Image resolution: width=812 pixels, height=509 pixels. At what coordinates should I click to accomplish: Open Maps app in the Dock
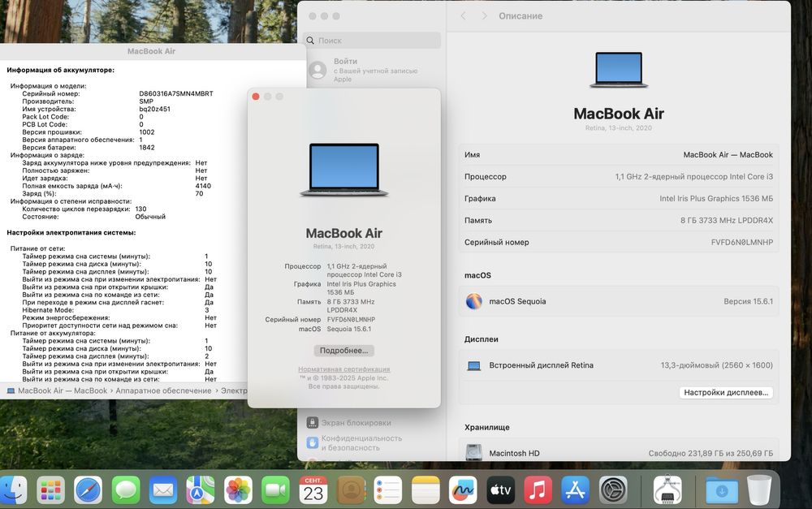tap(201, 490)
